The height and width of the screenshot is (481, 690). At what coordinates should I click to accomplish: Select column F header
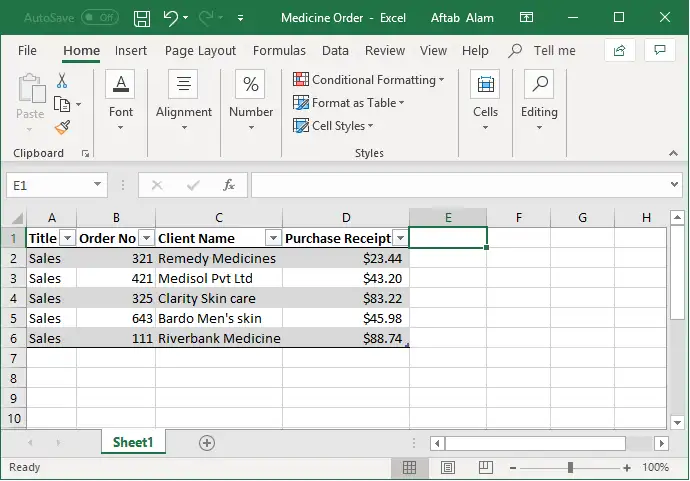(x=519, y=217)
